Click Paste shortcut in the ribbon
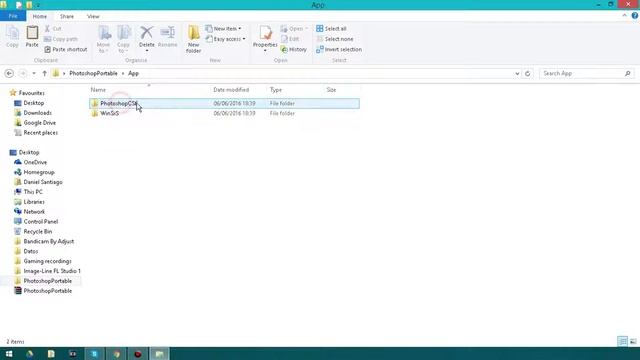Image resolution: width=640 pixels, height=360 pixels. pyautogui.click(x=66, y=49)
